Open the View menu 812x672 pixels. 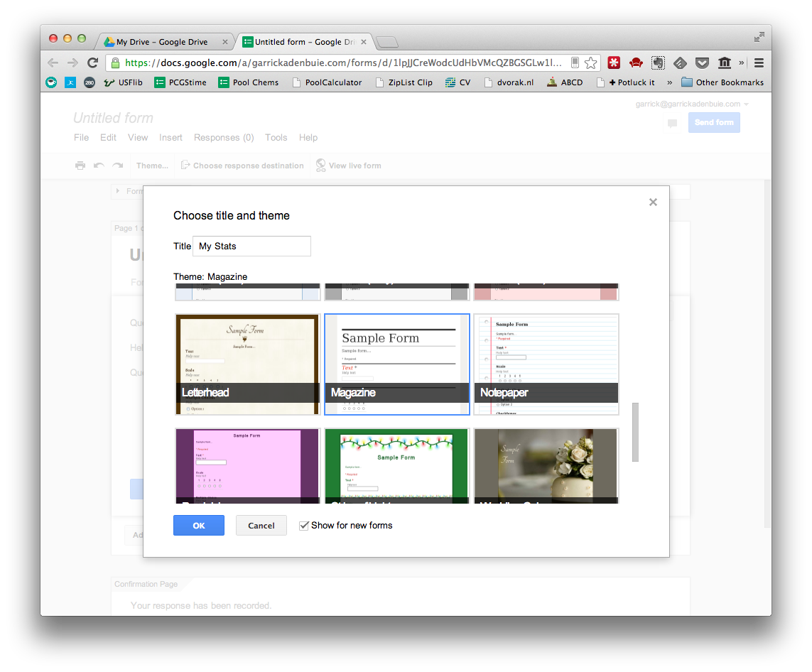(x=138, y=138)
